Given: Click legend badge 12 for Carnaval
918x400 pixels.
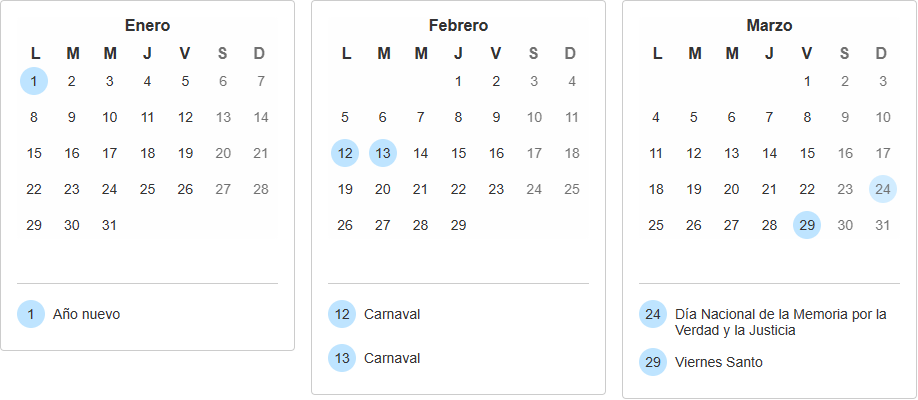Looking at the screenshot, I should (342, 314).
